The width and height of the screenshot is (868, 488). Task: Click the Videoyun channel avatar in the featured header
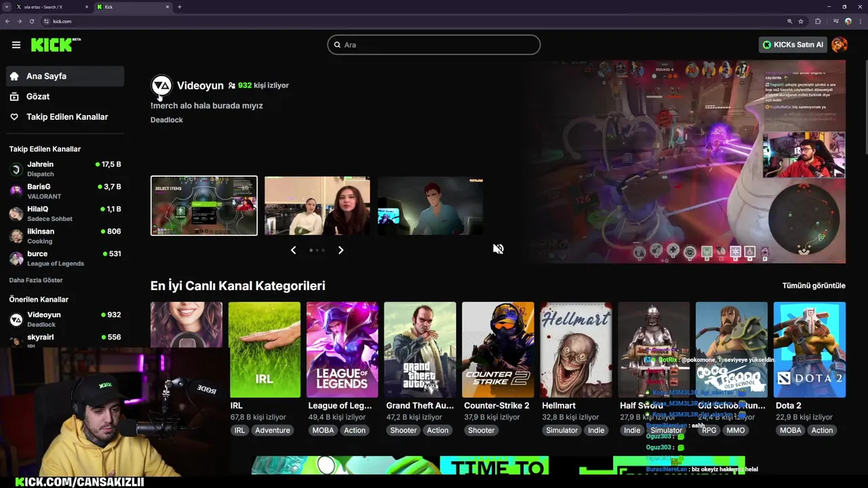point(161,85)
